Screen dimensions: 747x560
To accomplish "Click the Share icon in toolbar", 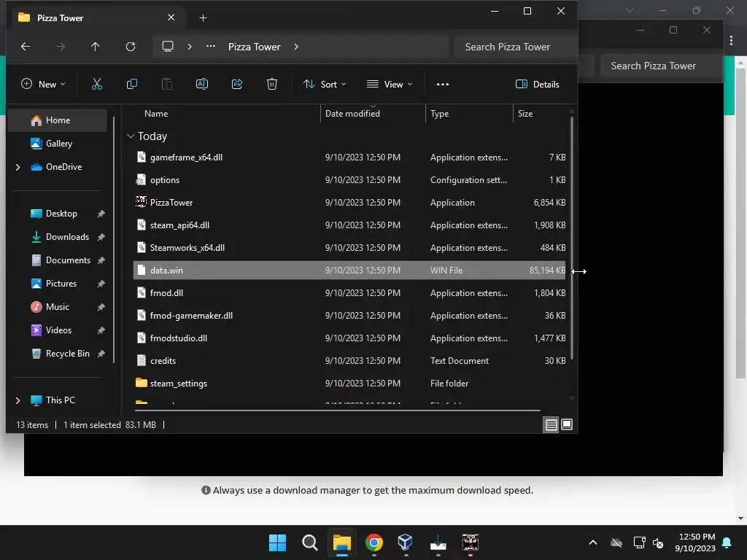I will click(x=237, y=85).
